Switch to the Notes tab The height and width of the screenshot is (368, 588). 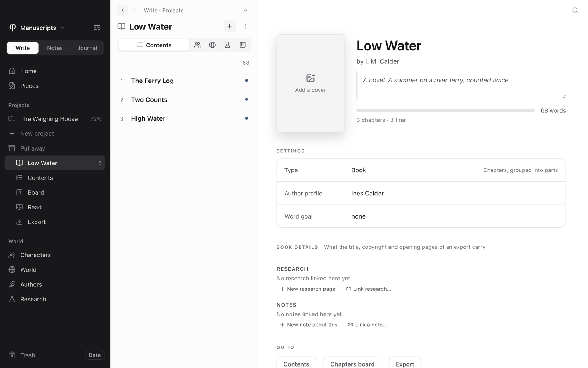coord(55,48)
